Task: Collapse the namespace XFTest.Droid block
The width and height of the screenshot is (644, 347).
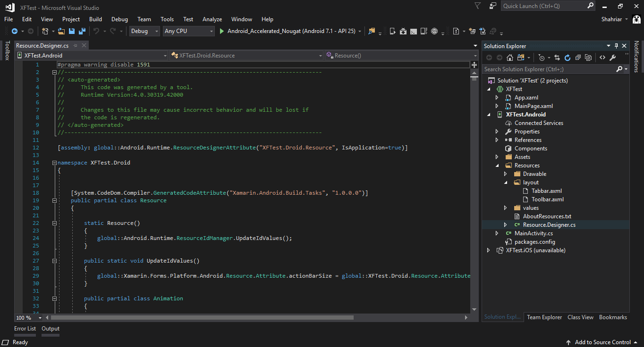Action: [54, 163]
